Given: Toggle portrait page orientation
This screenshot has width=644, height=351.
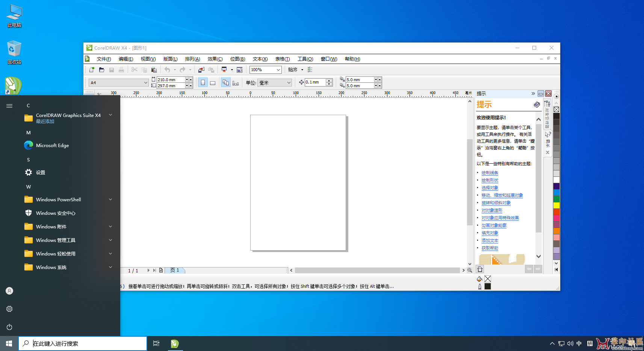Looking at the screenshot, I should point(203,82).
